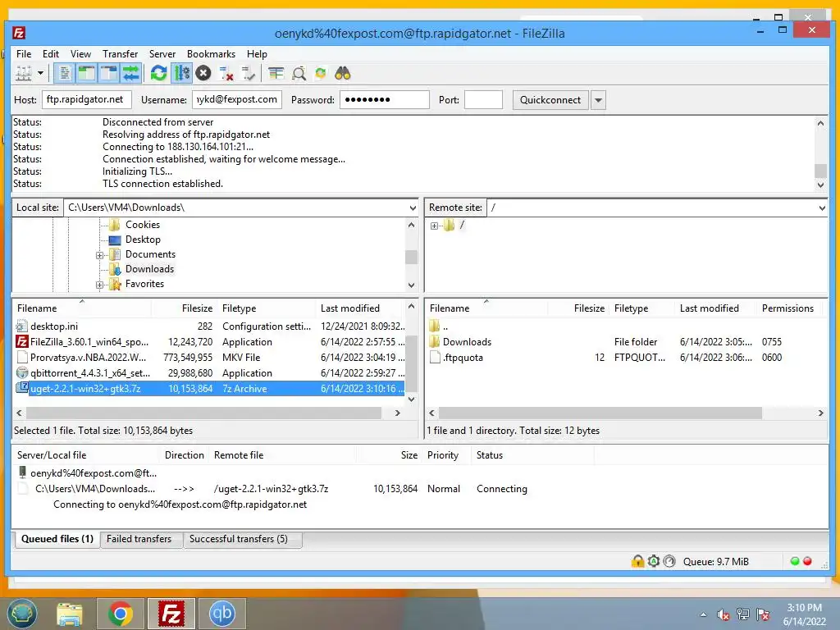Screen dimensions: 840x630
Task: Toggle synchronized browsing icon
Action: 321,73
